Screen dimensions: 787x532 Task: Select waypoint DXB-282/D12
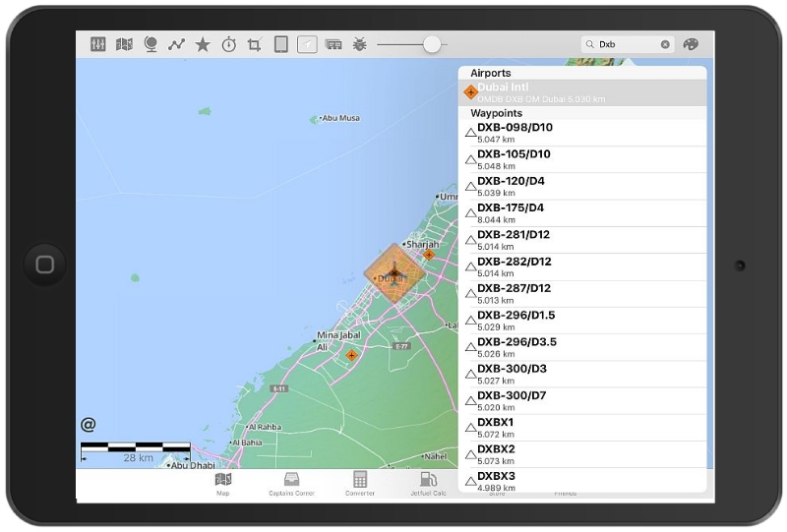point(582,267)
